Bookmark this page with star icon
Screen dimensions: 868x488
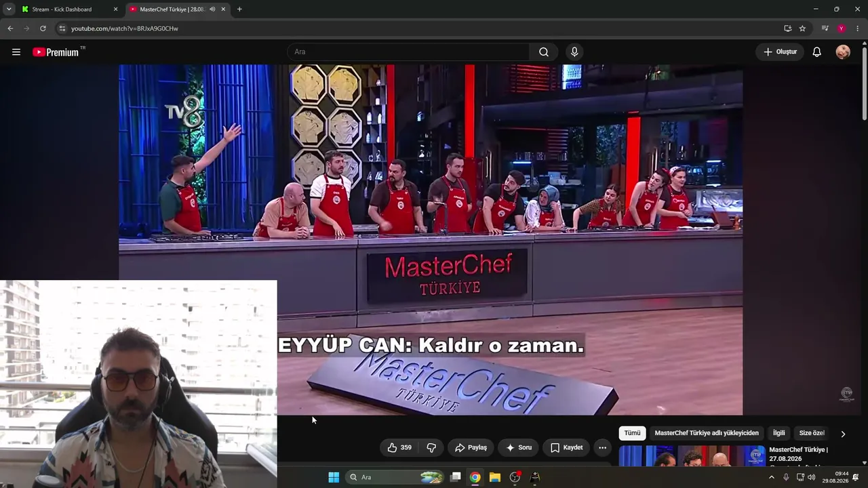(802, 28)
